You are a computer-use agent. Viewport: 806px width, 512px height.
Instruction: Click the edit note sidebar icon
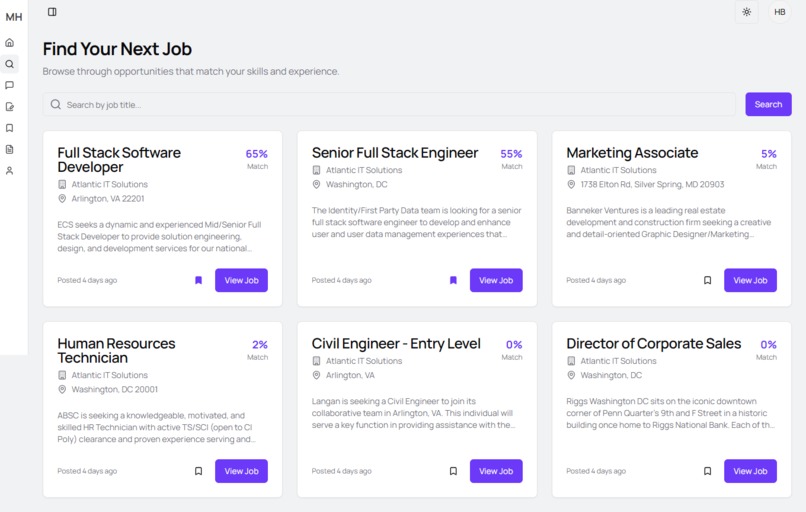9,107
